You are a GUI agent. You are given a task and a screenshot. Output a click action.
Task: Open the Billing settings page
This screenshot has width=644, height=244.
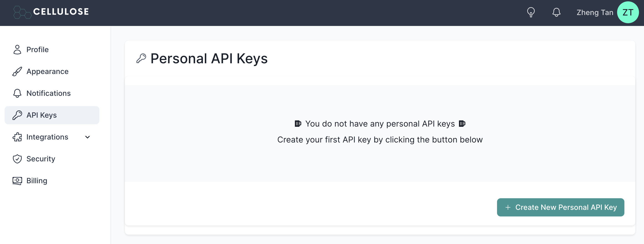pyautogui.click(x=37, y=180)
